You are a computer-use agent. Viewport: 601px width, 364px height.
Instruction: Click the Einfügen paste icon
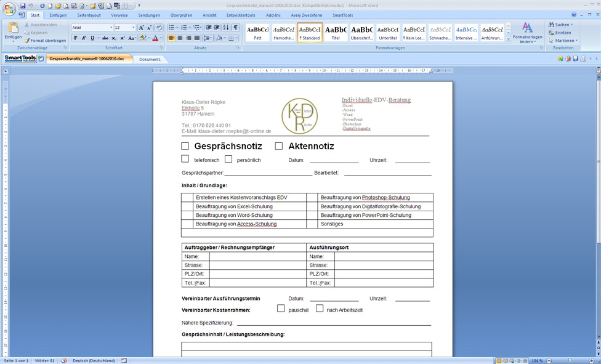[x=13, y=29]
